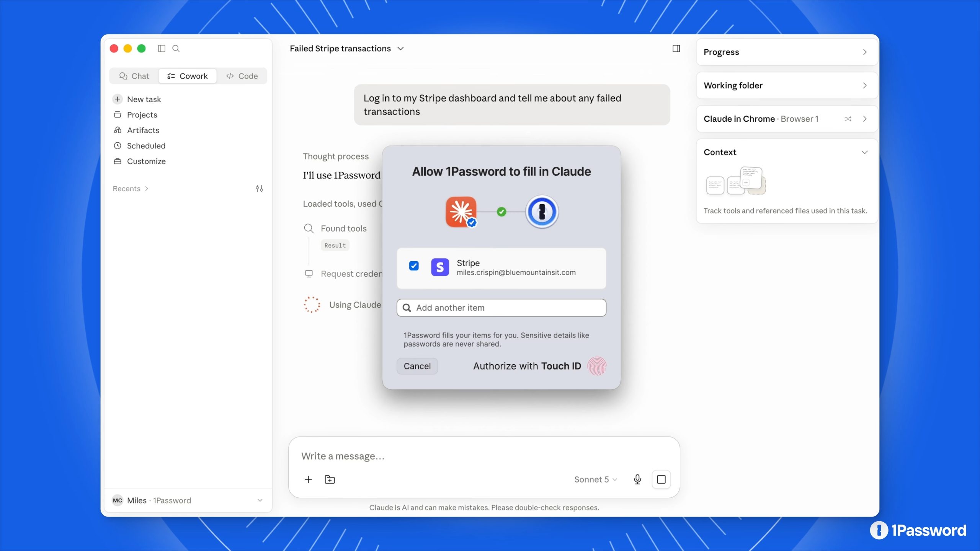Stop the task with the square button
The image size is (980, 551).
click(x=661, y=479)
